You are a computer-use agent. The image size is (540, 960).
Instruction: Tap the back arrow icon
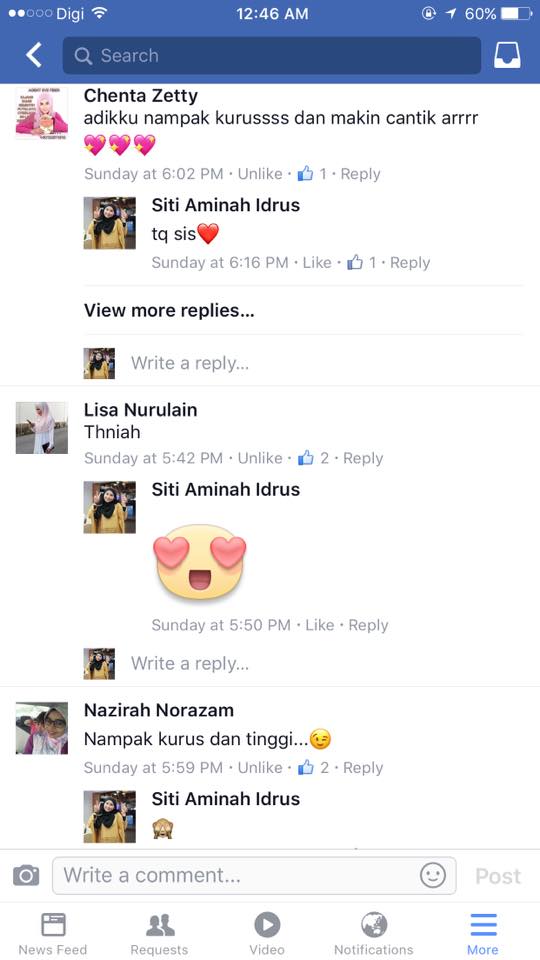[34, 55]
